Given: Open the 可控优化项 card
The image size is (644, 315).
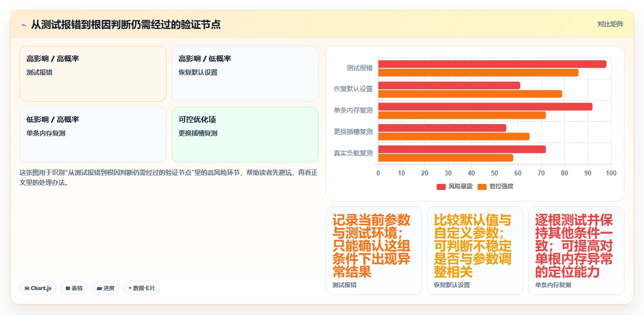Looking at the screenshot, I should coord(245,135).
